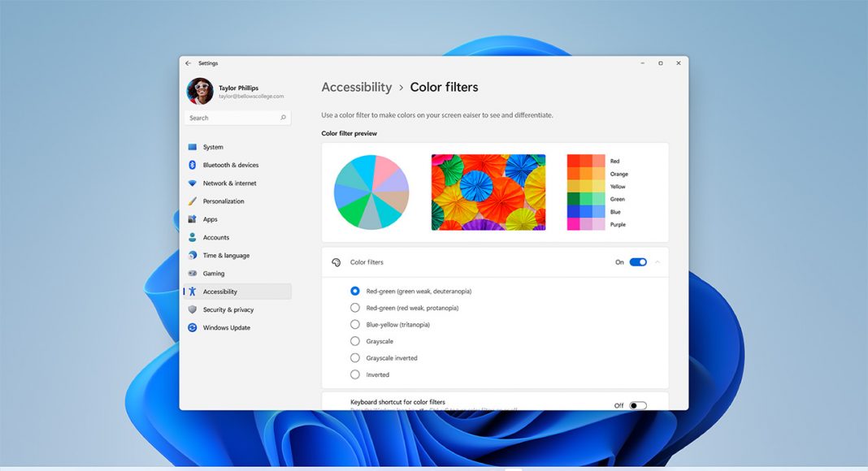Screen dimensions: 868x471
Task: Click the Accessibility figure icon
Action: [x=192, y=292]
